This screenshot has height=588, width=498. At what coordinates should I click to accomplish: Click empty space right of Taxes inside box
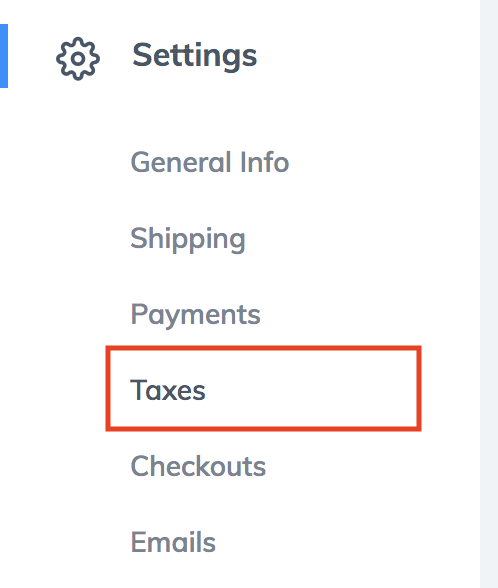click(x=311, y=390)
